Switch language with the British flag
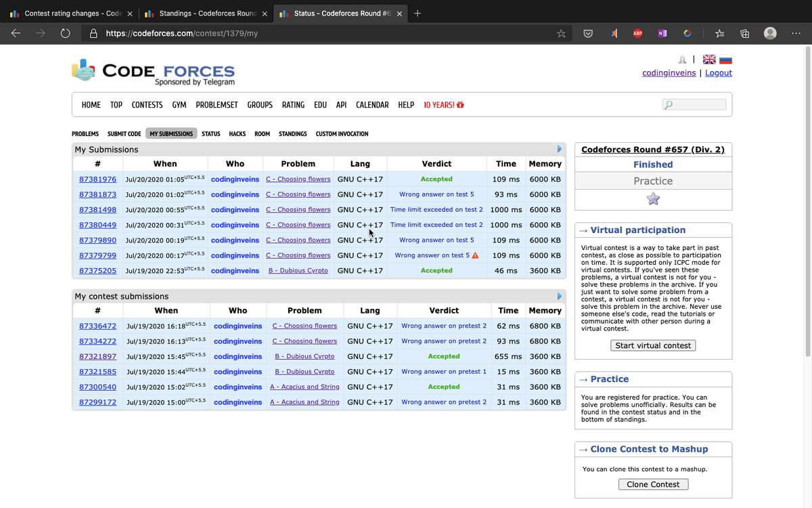This screenshot has width=812, height=508. click(x=710, y=60)
